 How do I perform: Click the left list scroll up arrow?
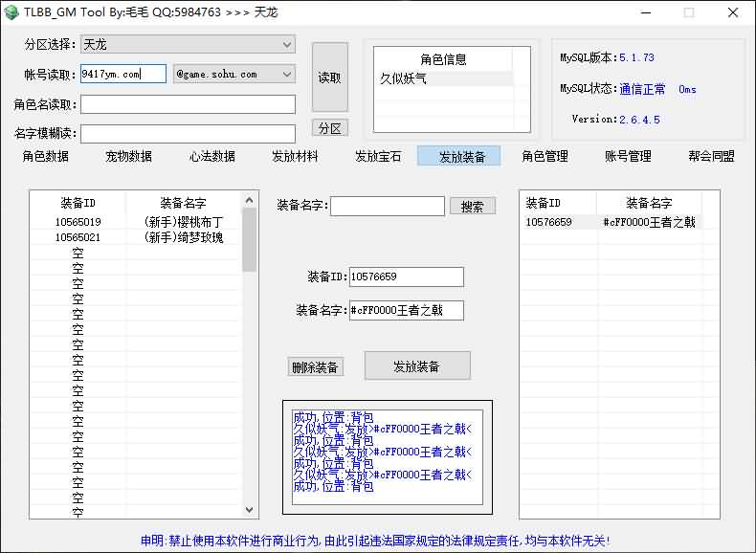[x=249, y=200]
